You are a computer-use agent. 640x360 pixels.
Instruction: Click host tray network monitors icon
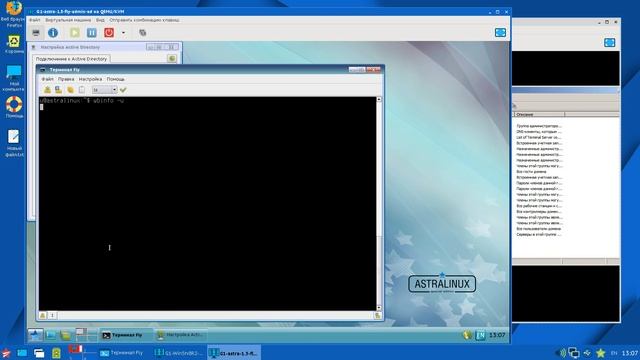tap(574, 353)
